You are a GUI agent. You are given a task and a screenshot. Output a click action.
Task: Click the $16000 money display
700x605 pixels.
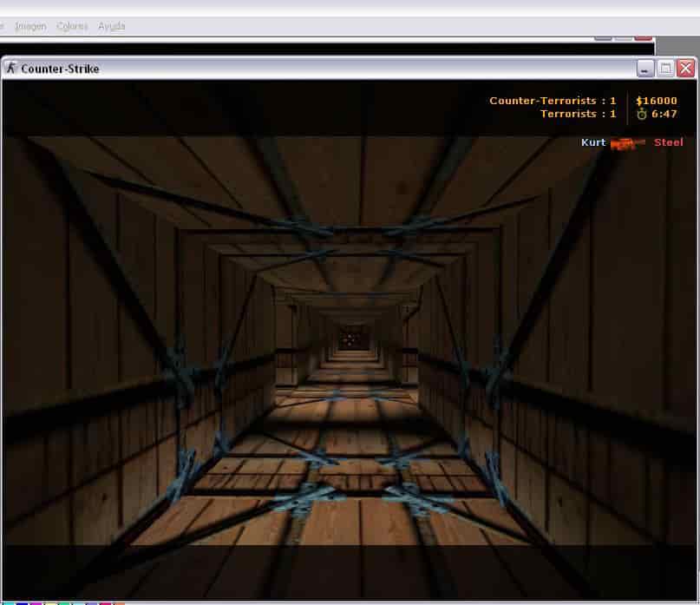[x=657, y=101]
